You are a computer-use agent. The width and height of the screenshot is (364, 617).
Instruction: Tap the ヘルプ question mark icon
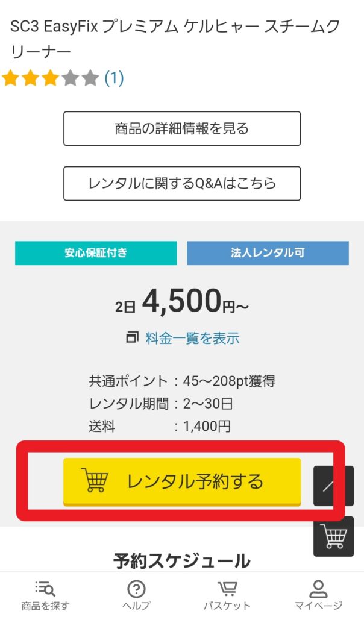136,589
